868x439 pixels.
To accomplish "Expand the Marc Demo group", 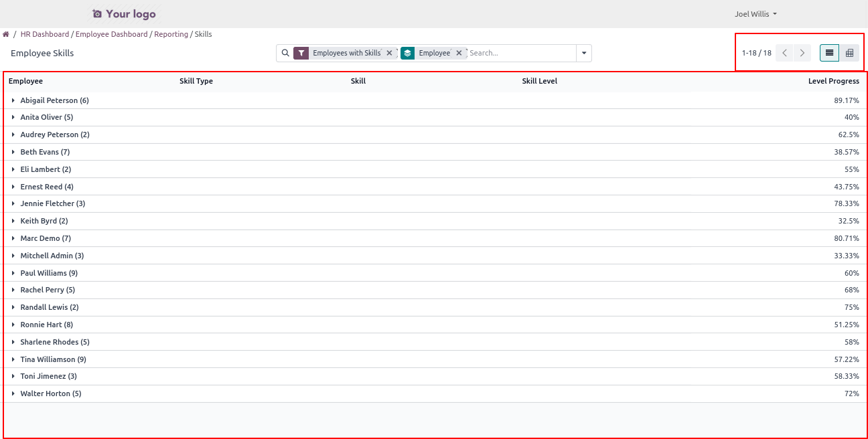I will [x=45, y=238].
